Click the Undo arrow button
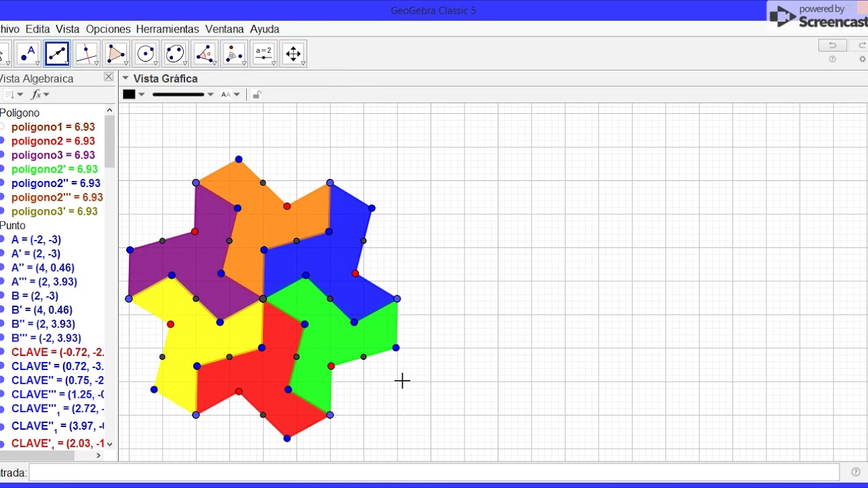 [x=832, y=45]
